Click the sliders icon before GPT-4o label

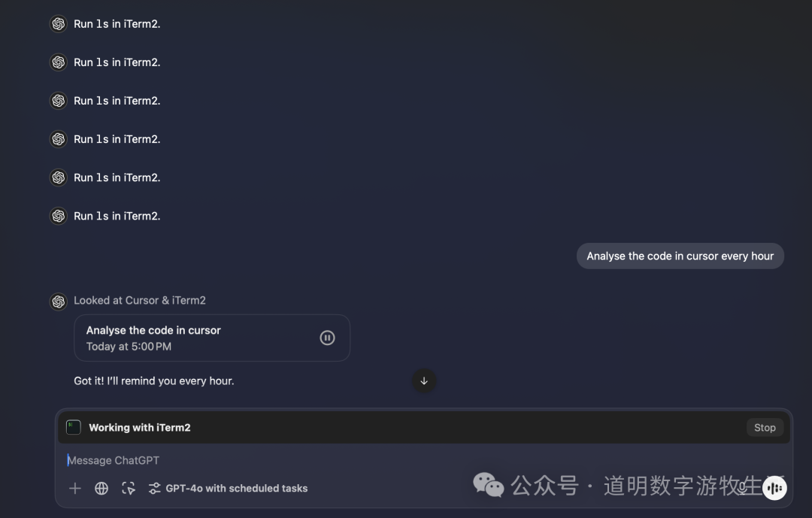pos(154,488)
